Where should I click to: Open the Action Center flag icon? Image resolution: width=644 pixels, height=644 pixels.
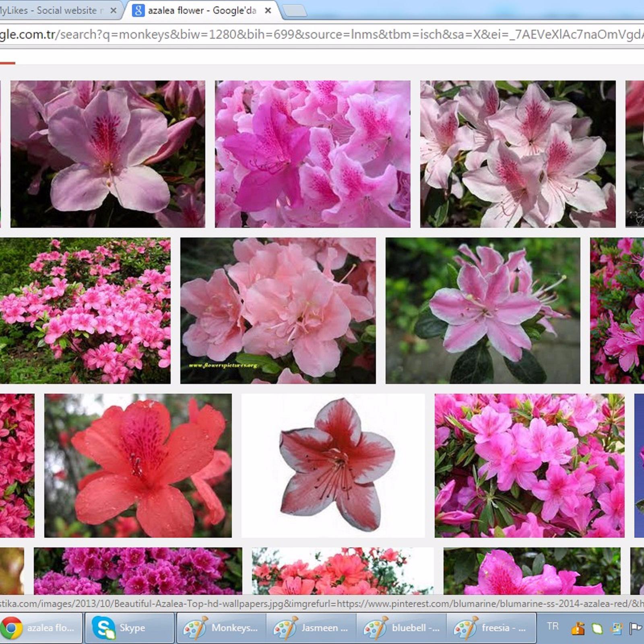[x=635, y=628]
